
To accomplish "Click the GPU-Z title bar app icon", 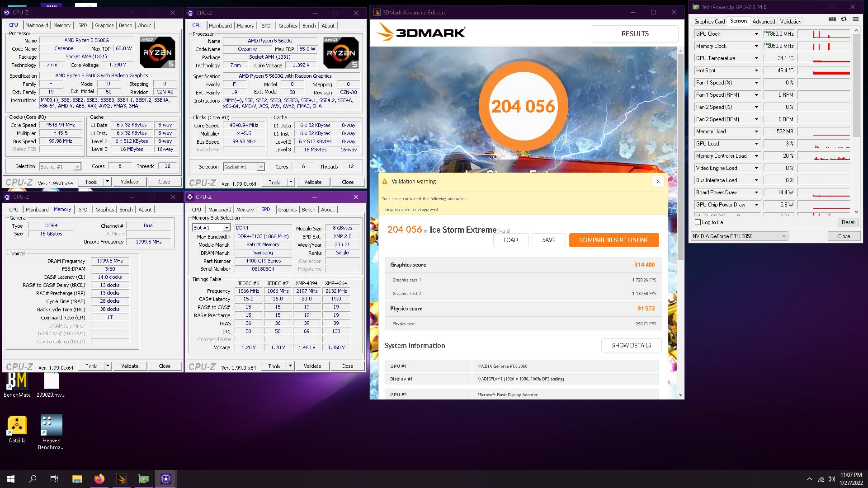I will 696,7.
